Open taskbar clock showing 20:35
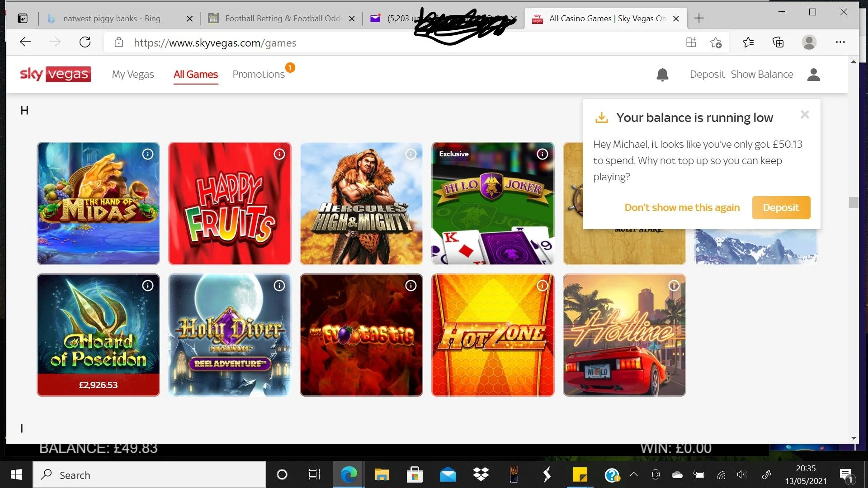Screen dimensions: 868x488 tap(806, 475)
